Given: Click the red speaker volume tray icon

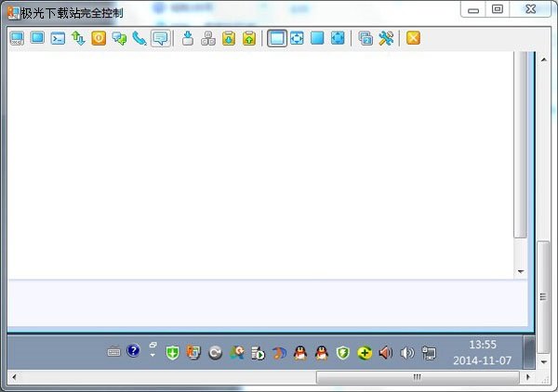Looking at the screenshot, I should click(x=385, y=353).
